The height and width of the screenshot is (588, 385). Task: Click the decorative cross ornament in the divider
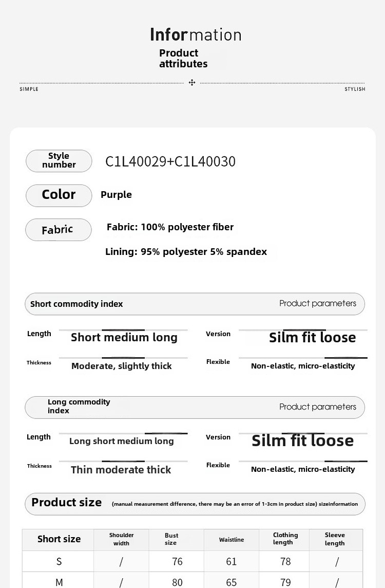click(192, 82)
